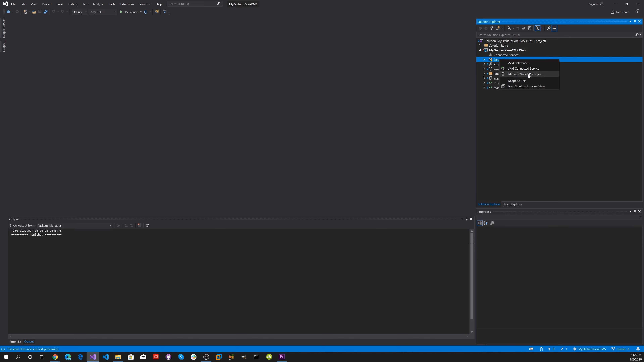The height and width of the screenshot is (362, 644).
Task: Start debugging with IIS Express play icon
Action: [x=121, y=12]
